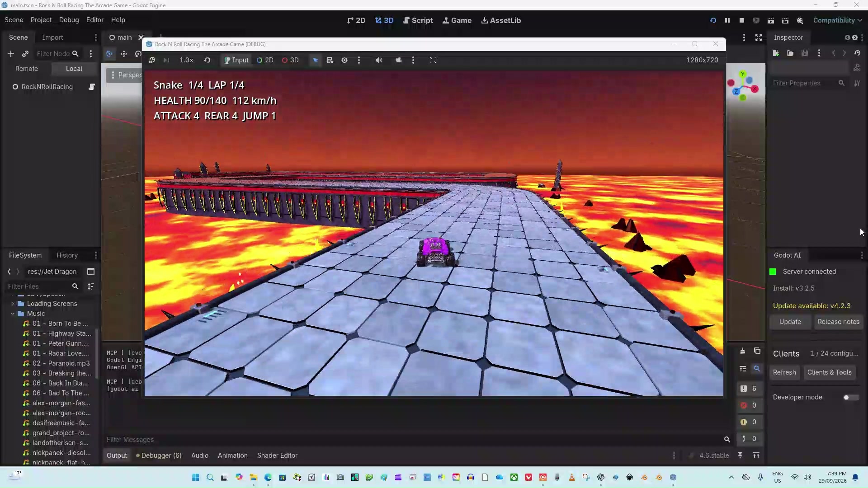Open the Godot AI dock options menu
The height and width of the screenshot is (488, 868).
point(862,255)
